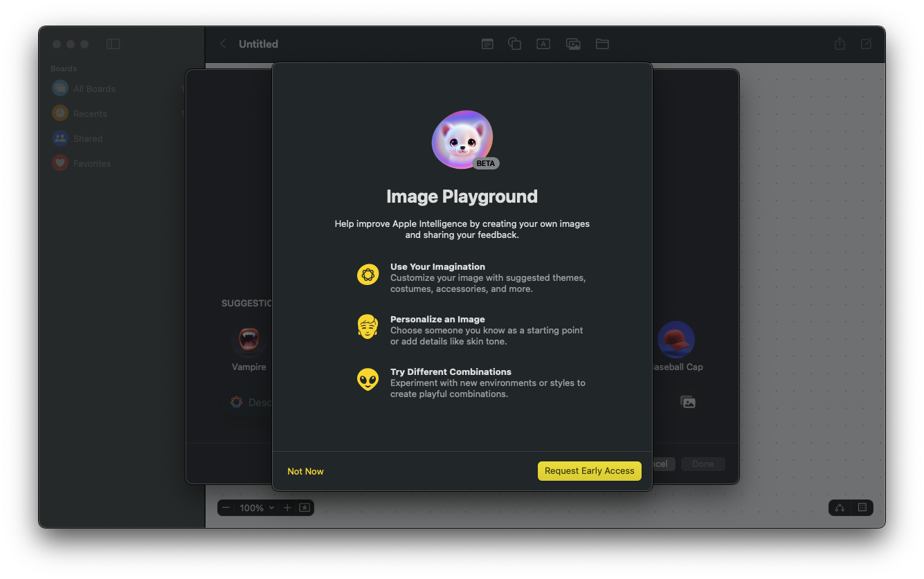
Task: Click the Boards sidebar section header
Action: [x=64, y=68]
